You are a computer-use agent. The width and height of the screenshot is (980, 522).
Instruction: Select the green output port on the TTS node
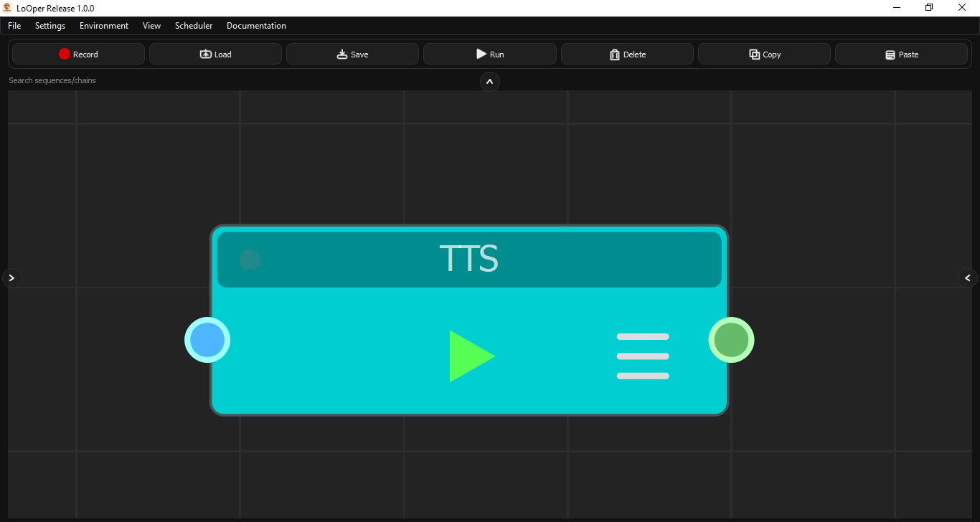731,340
